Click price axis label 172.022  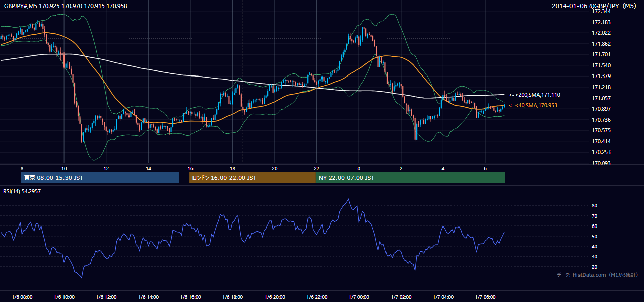pyautogui.click(x=601, y=33)
